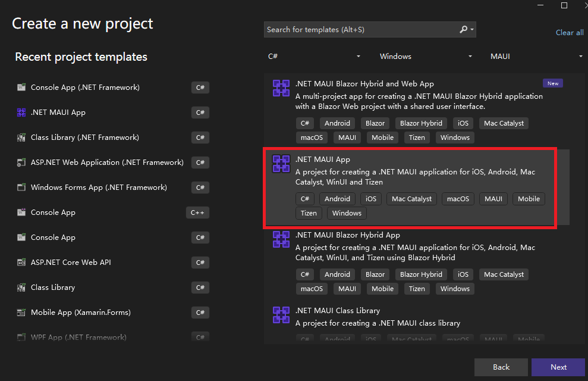Click the Blazor Hybrid tag in first template
The width and height of the screenshot is (588, 381).
[x=421, y=123]
